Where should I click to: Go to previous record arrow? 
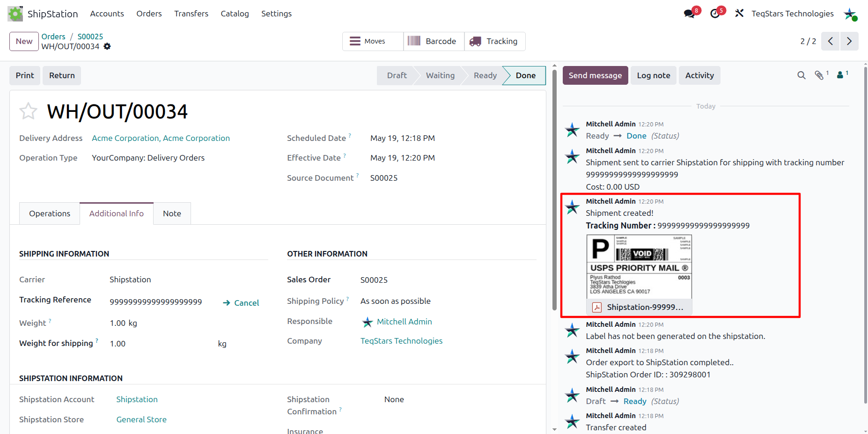tap(831, 41)
